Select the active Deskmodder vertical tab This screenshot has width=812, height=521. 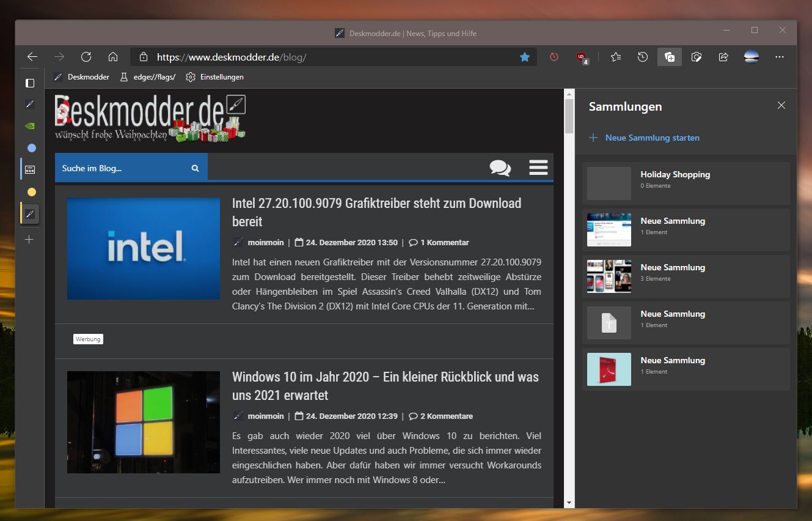point(30,213)
